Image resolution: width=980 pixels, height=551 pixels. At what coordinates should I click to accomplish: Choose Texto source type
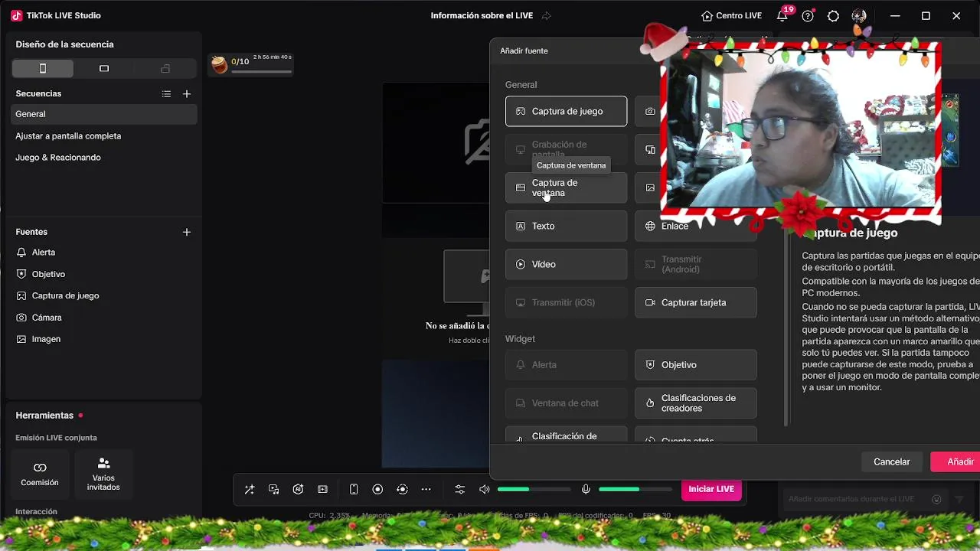click(x=567, y=227)
